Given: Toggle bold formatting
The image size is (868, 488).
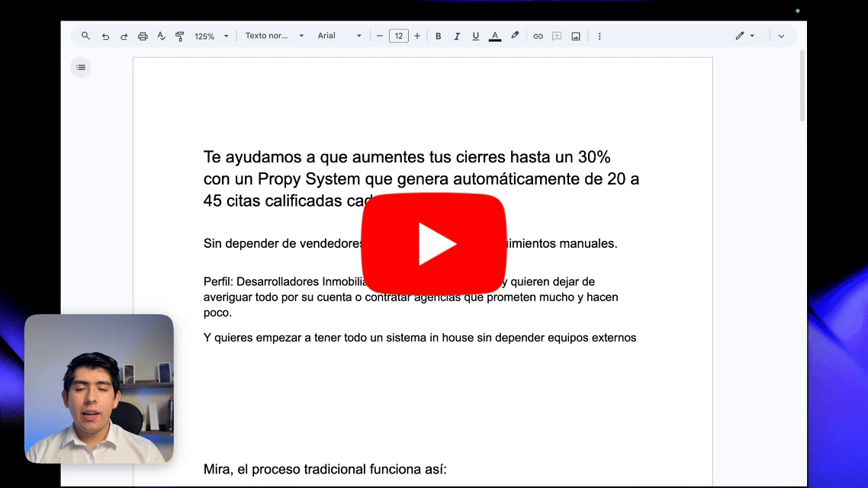Looking at the screenshot, I should [x=438, y=36].
